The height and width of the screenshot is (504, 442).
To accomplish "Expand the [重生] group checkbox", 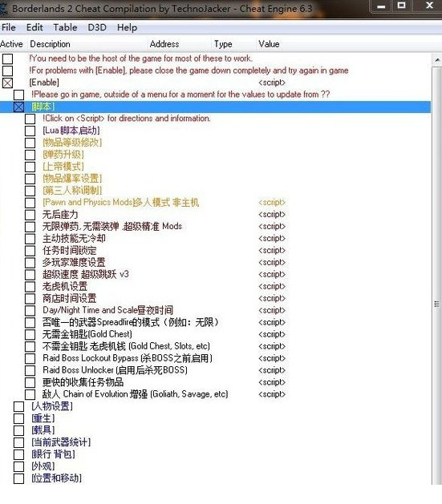I will [x=18, y=419].
